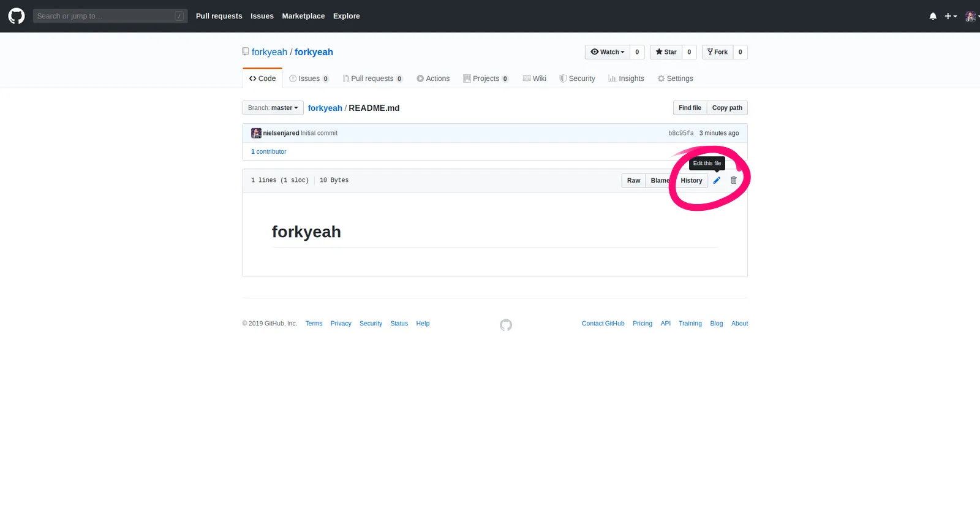This screenshot has width=980, height=516.
Task: Click the pencil edit this file icon
Action: coord(717,180)
